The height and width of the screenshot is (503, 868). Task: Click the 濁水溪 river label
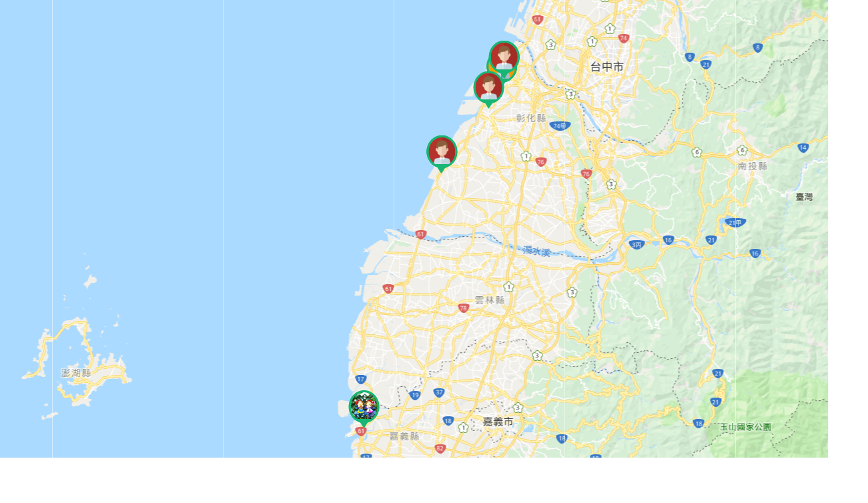point(536,252)
